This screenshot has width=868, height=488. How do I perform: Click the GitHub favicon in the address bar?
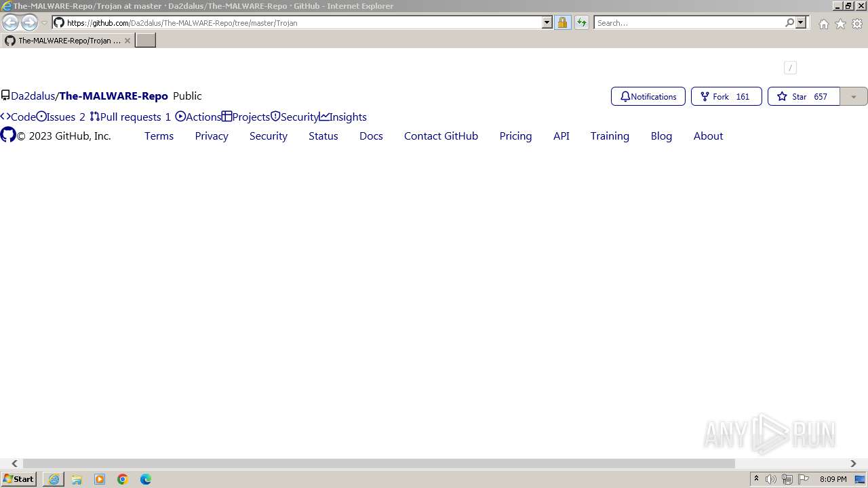tap(59, 22)
